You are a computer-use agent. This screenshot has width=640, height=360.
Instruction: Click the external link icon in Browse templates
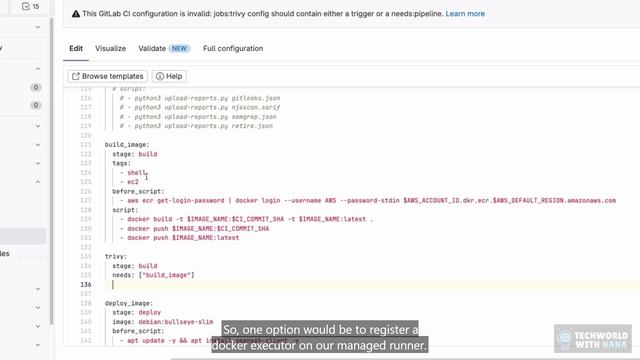click(x=76, y=76)
